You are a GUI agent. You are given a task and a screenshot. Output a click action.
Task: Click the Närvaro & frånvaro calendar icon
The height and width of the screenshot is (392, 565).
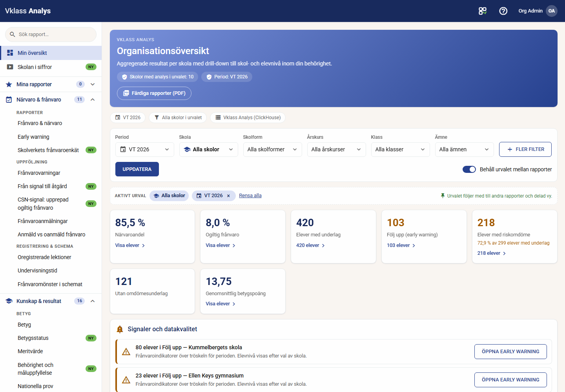[x=9, y=100]
